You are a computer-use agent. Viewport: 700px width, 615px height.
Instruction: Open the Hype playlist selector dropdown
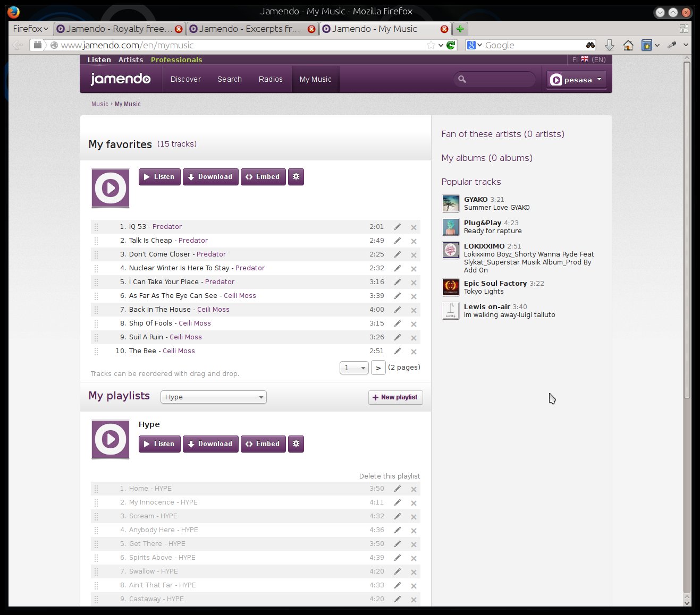click(213, 397)
